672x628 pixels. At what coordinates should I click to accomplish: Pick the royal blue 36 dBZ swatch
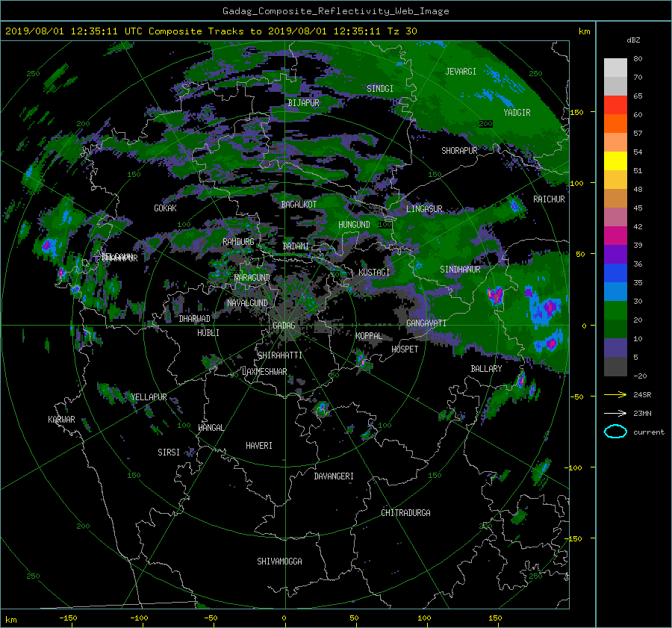(x=615, y=273)
